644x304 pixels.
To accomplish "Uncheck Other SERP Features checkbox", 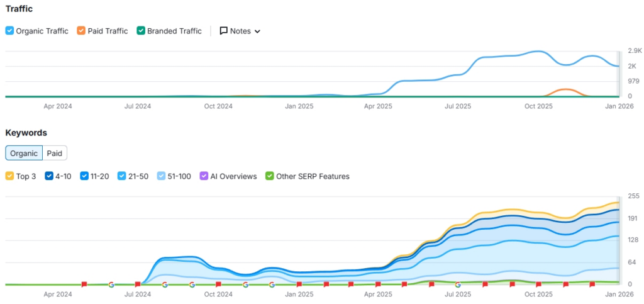I will tap(269, 176).
